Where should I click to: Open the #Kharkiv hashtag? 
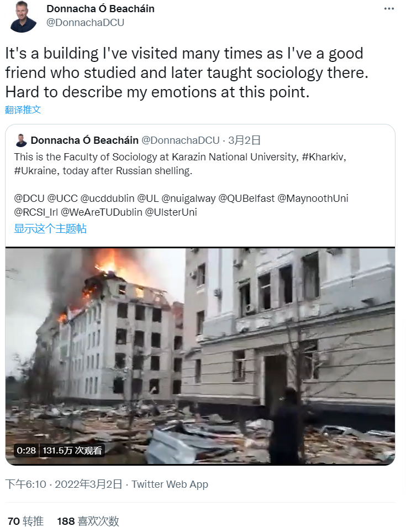coord(323,157)
